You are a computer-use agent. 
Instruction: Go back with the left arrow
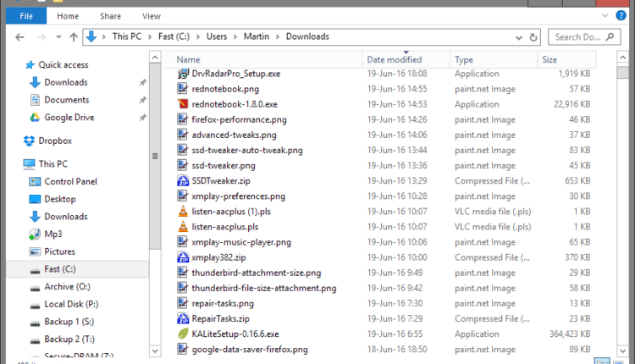pos(19,37)
